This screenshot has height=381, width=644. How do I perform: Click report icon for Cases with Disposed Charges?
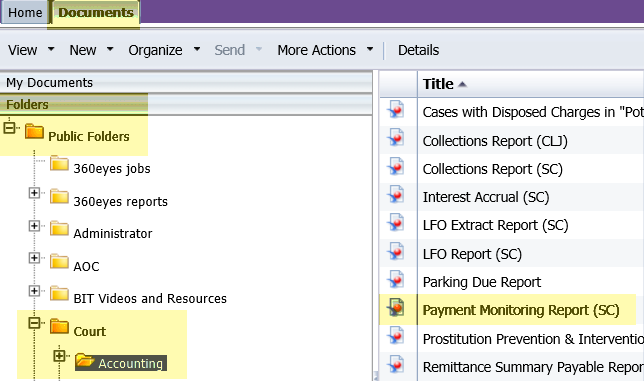396,110
